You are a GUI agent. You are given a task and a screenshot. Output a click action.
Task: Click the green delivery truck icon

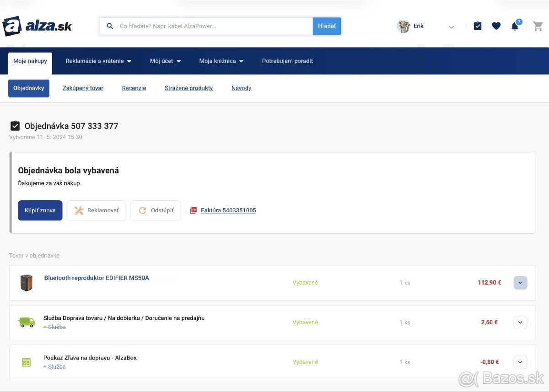27,322
